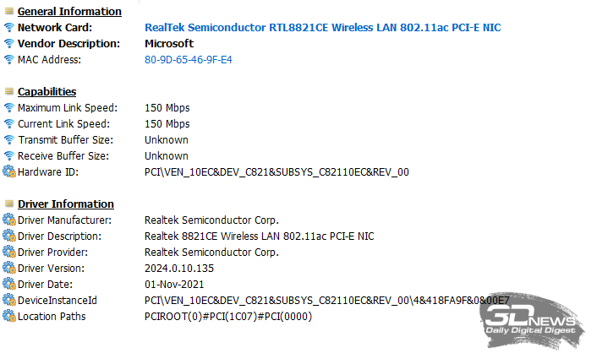Open the RealTek RTL8821CE network card link
Viewport: 597px width, 364px height.
[322, 28]
